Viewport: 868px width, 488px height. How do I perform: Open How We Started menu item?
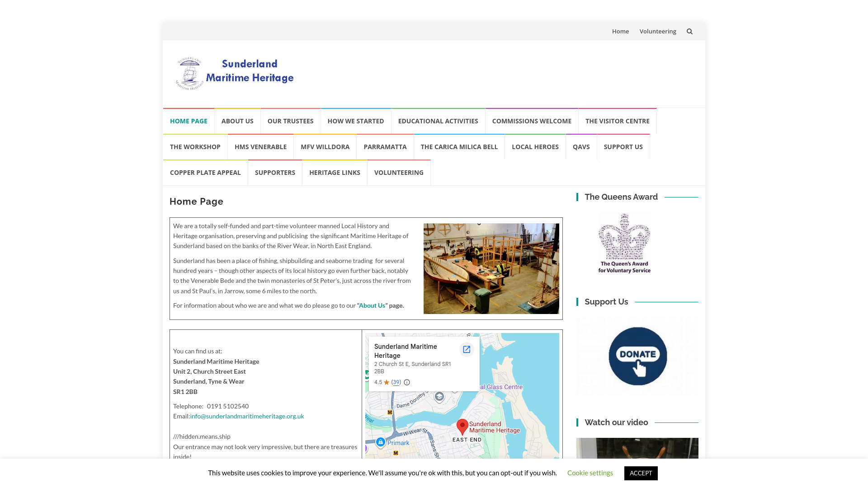pos(356,121)
